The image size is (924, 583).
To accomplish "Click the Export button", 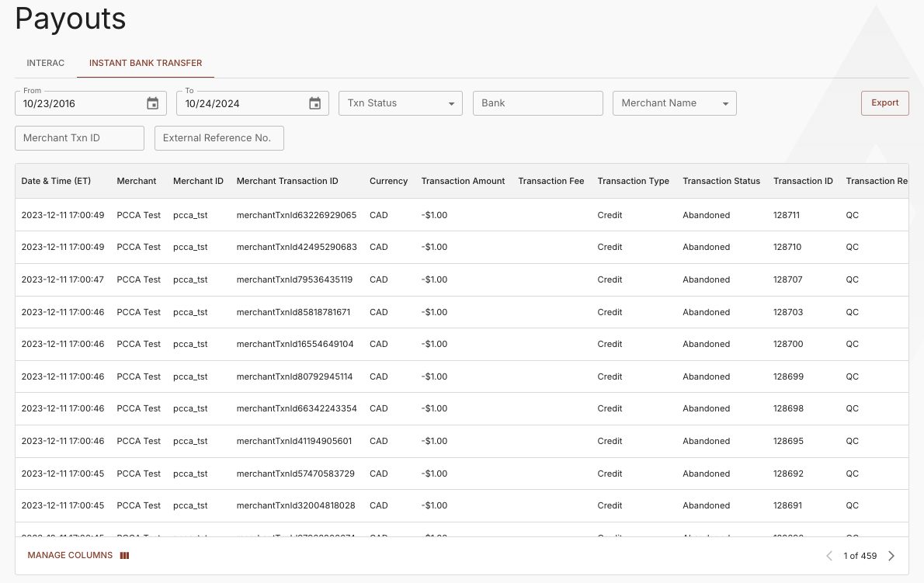I will click(x=884, y=102).
